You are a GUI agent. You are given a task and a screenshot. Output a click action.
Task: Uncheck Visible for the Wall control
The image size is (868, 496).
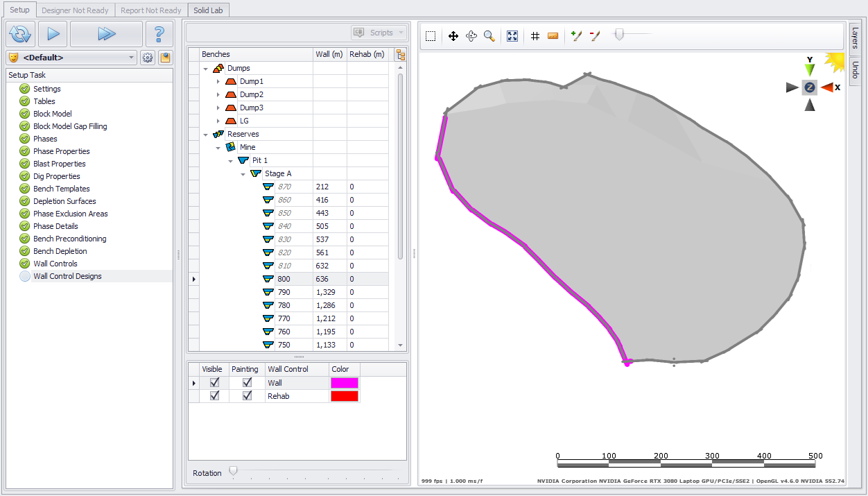[215, 383]
